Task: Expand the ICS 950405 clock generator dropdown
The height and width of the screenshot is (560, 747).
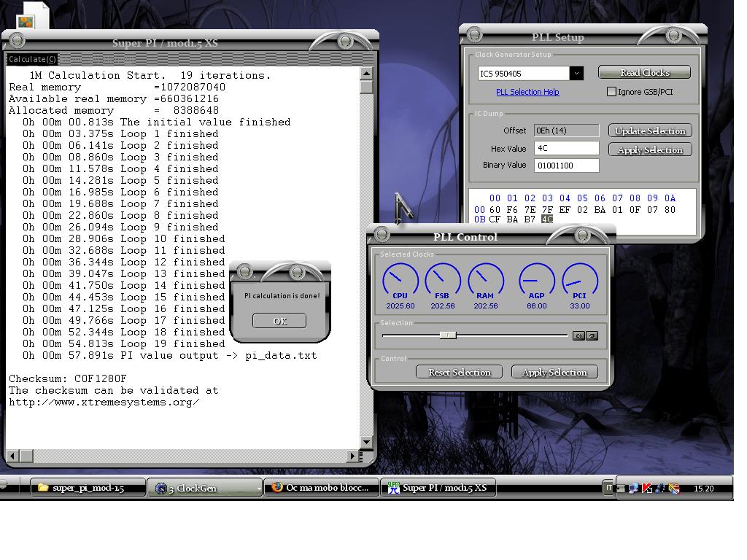Action: point(576,74)
